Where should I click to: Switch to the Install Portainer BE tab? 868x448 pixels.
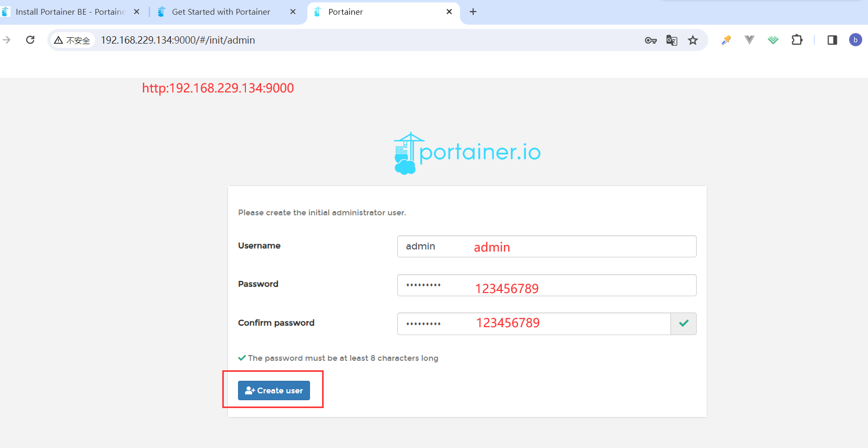tap(70, 12)
